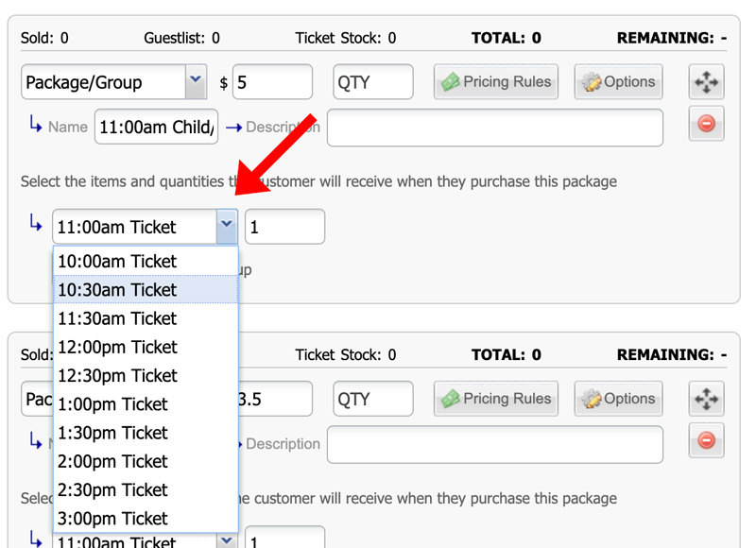
Task: Collapse the open 11:00am Ticket dropdown
Action: coord(226,227)
